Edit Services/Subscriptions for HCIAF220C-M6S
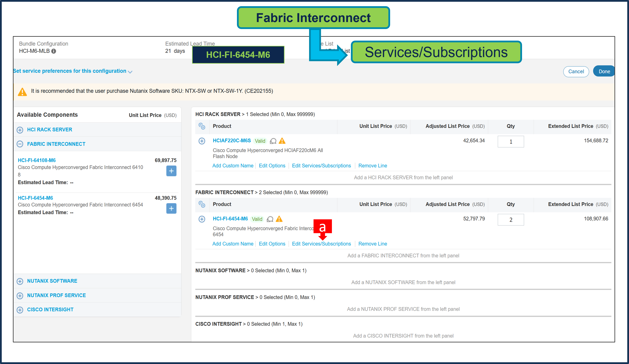 (321, 166)
